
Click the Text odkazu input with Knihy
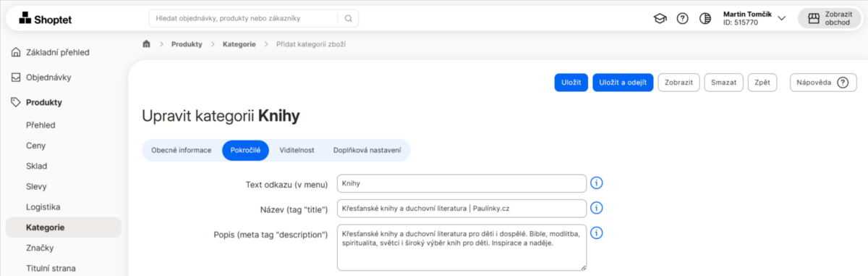(461, 183)
